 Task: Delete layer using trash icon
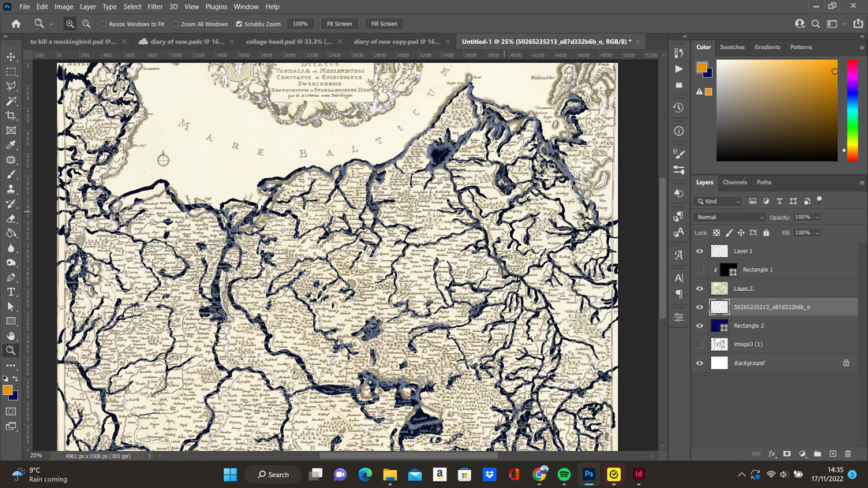(x=848, y=453)
